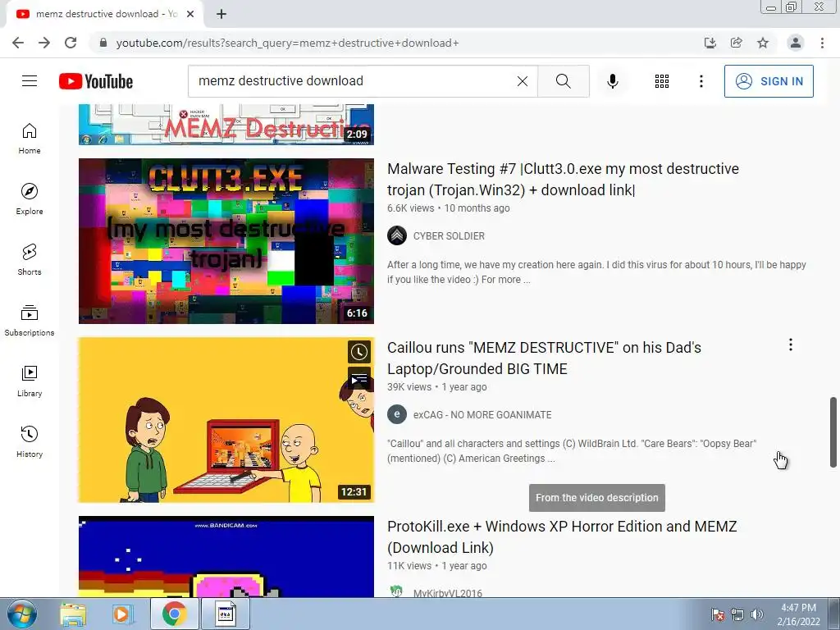Viewport: 840px width, 630px height.
Task: Open Malware Testing #7 Clutt3.0.exe title
Action: tap(563, 180)
